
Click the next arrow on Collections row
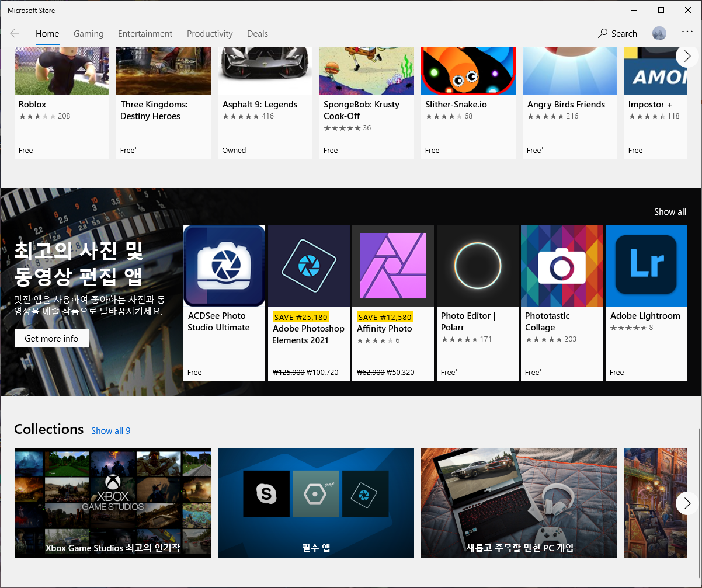point(687,503)
